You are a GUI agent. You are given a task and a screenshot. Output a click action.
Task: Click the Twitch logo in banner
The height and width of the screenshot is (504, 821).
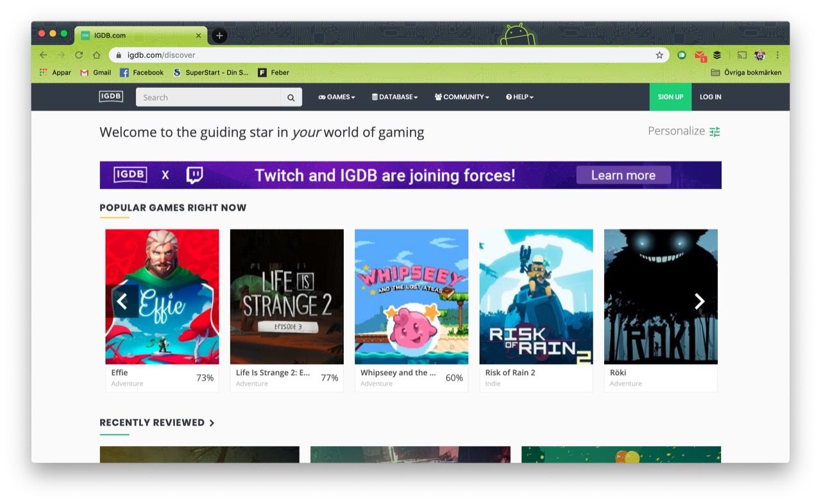click(x=194, y=175)
